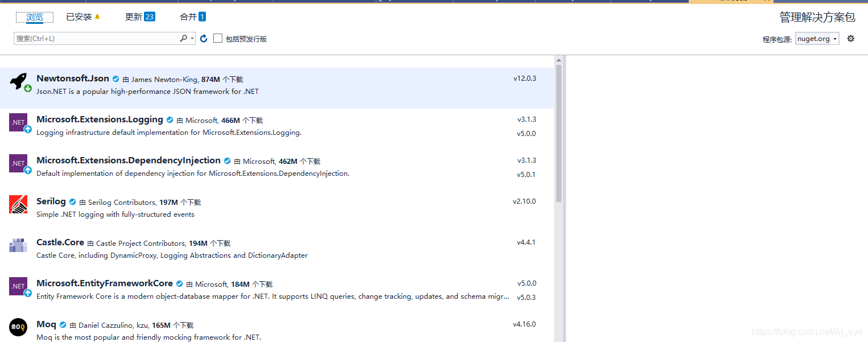Click the merge count badge showing 1
Image resolution: width=868 pixels, height=342 pixels.
click(202, 17)
